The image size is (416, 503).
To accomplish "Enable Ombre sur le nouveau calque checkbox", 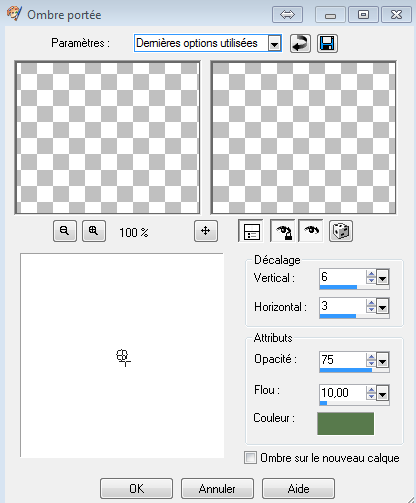I will click(250, 458).
